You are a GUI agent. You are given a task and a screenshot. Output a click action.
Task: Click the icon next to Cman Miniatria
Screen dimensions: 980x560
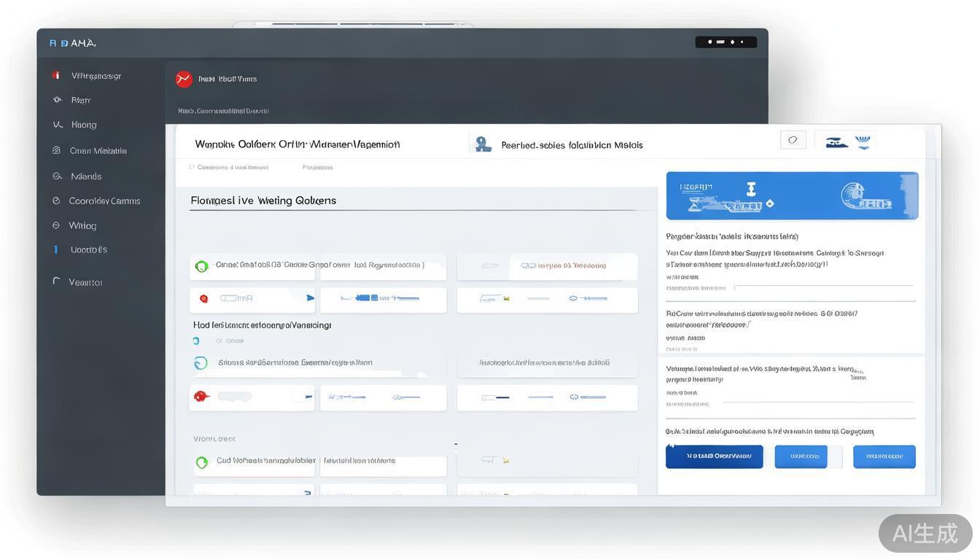[x=56, y=150]
